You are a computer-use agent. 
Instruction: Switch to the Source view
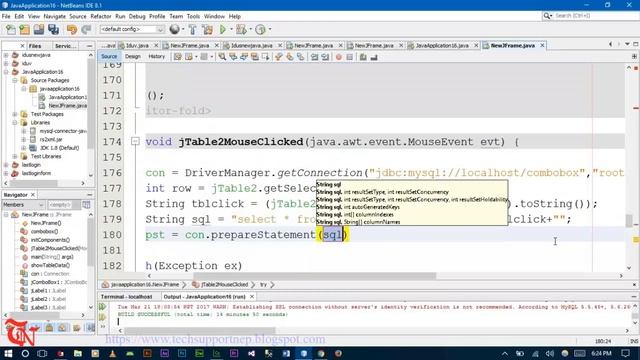109,57
